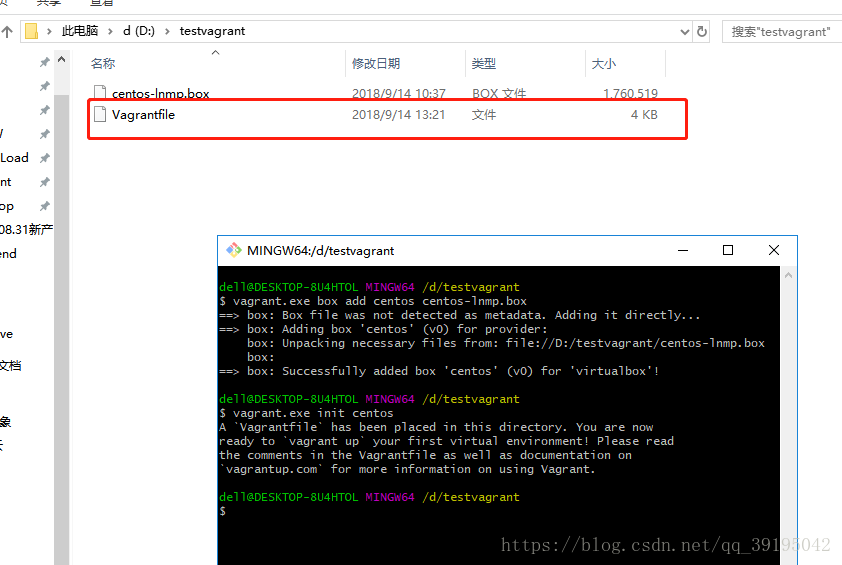
Task: Click the Up arrow navigation button
Action: tap(7, 32)
